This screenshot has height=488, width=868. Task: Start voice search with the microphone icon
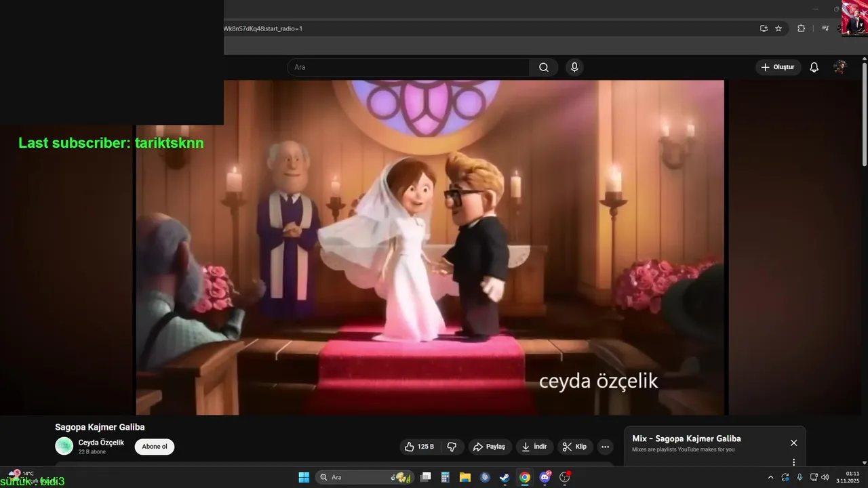[x=574, y=67]
